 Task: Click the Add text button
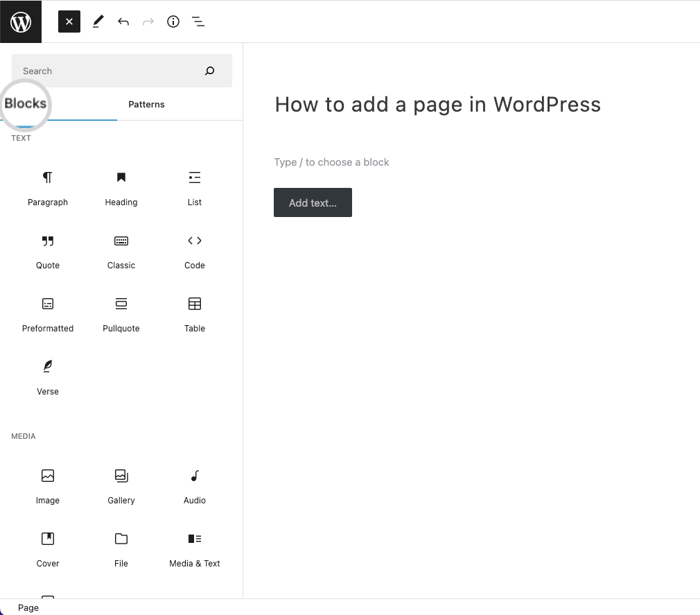[x=313, y=202]
